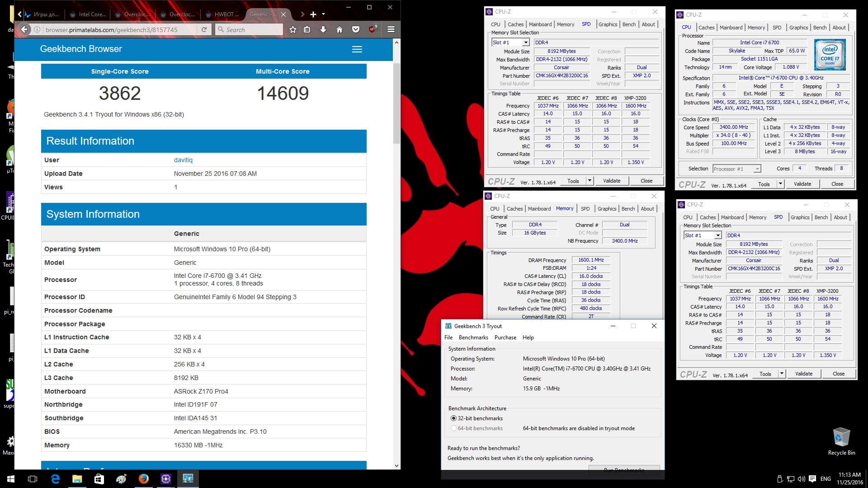
Task: Reload the Geekbench result page
Action: (204, 29)
